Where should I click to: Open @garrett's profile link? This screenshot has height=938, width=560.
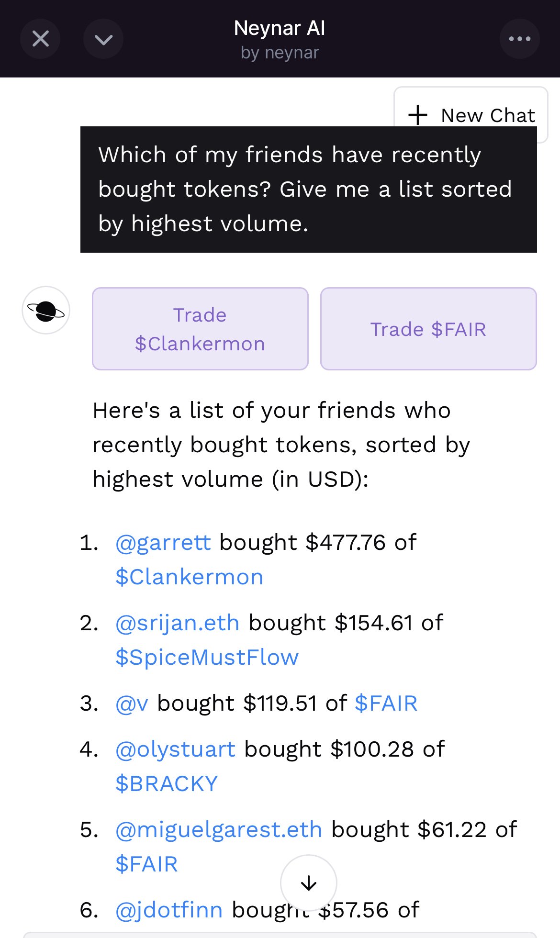[x=163, y=543]
